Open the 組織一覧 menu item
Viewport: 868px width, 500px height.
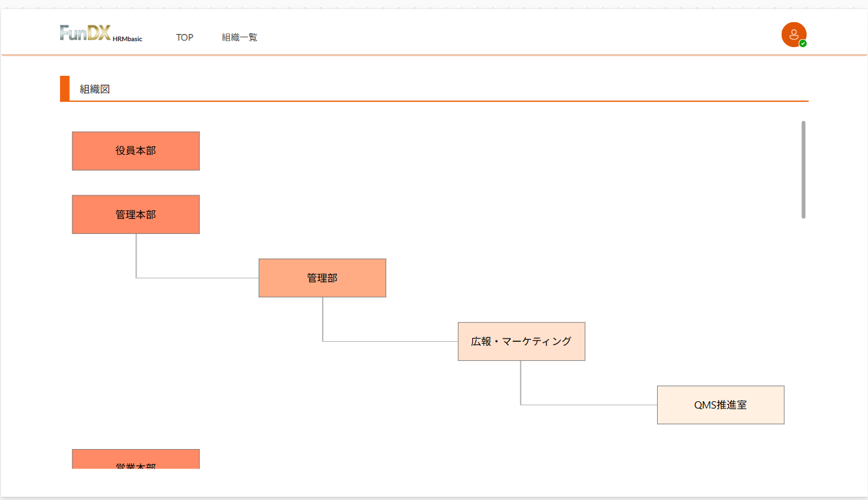239,38
